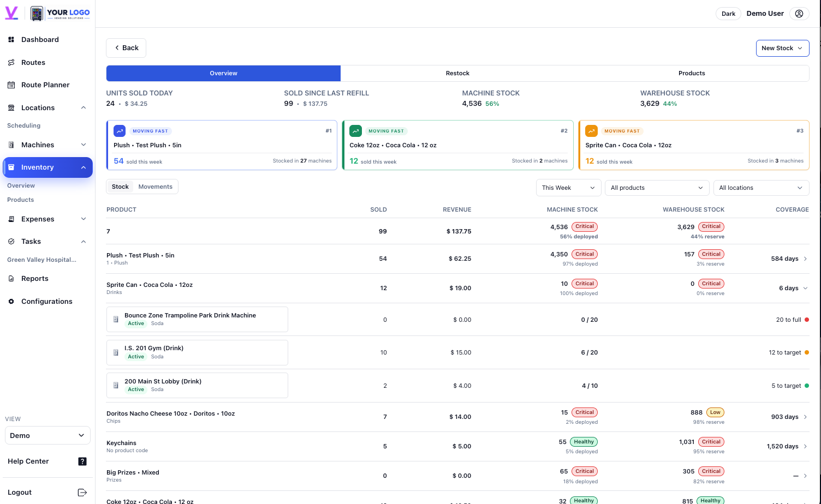Open the All locations filter dropdown
The width and height of the screenshot is (821, 504).
point(761,188)
